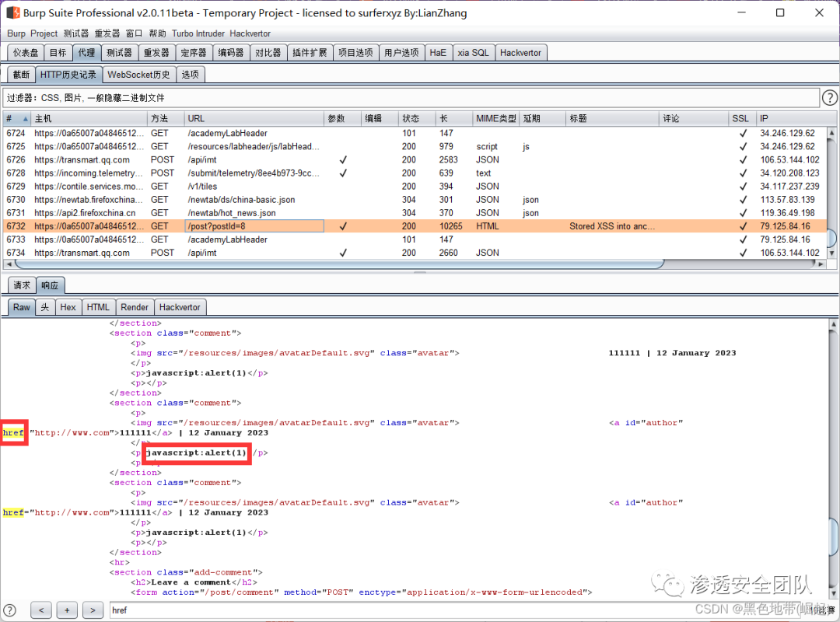Select the Hackvertor response view tab
The height and width of the screenshot is (622, 840).
pyautogui.click(x=180, y=307)
